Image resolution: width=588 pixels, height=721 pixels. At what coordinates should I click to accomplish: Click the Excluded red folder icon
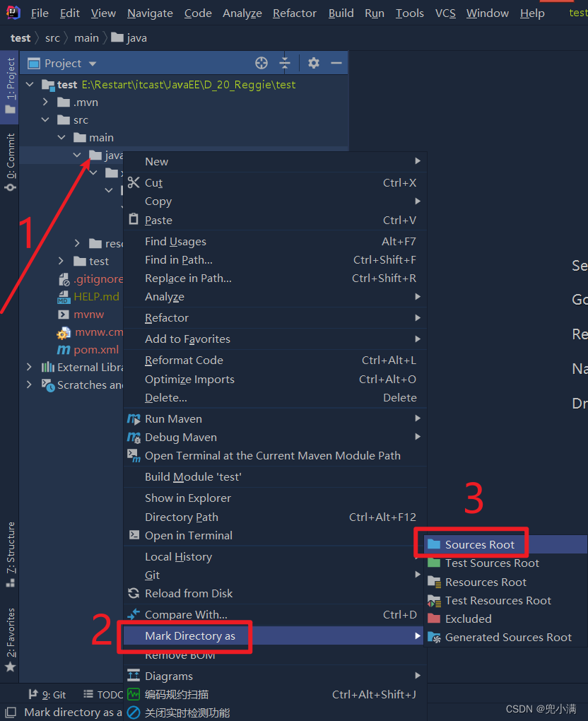click(x=434, y=619)
